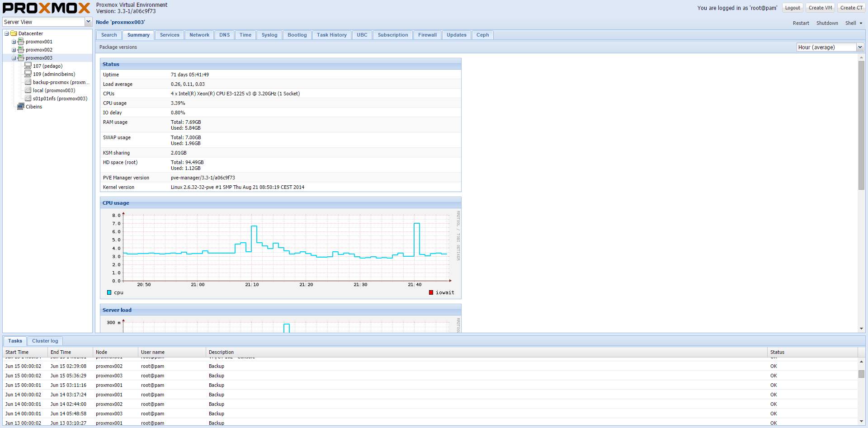This screenshot has height=428, width=868.
Task: Open the Syslog tab
Action: [269, 35]
